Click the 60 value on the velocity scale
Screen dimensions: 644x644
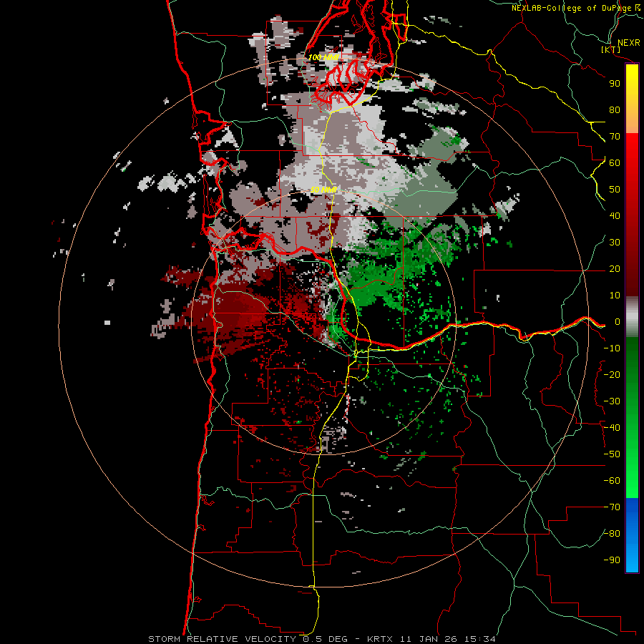pyautogui.click(x=615, y=162)
